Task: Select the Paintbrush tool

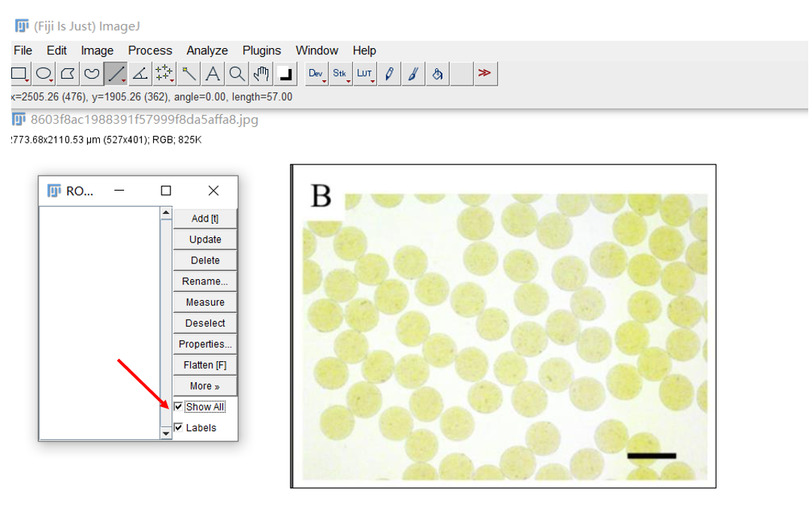Action: click(x=413, y=74)
